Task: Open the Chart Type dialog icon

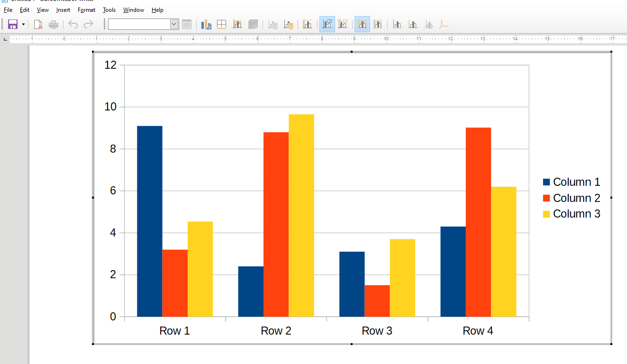Action: (x=206, y=24)
